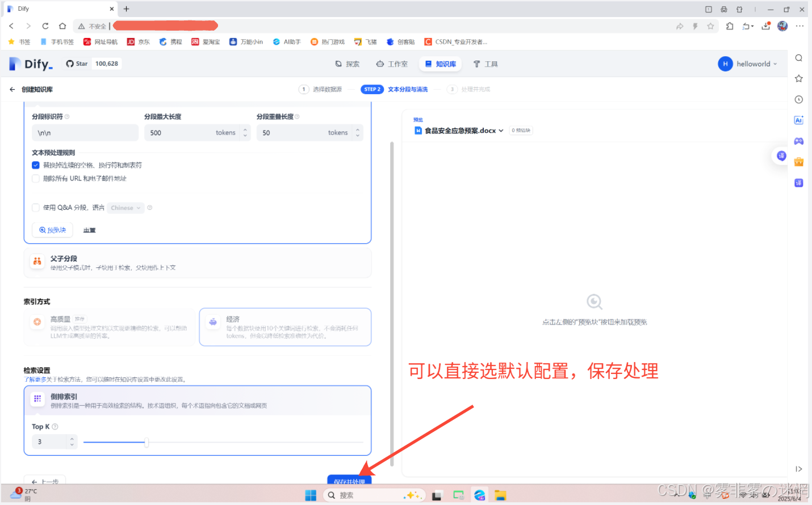
Task: Select the 父子分段 chunk mode card
Action: [198, 263]
